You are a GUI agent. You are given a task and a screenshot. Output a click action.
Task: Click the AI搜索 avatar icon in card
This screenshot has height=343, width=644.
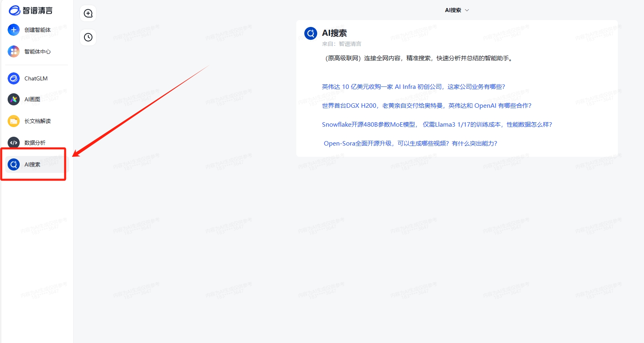311,33
